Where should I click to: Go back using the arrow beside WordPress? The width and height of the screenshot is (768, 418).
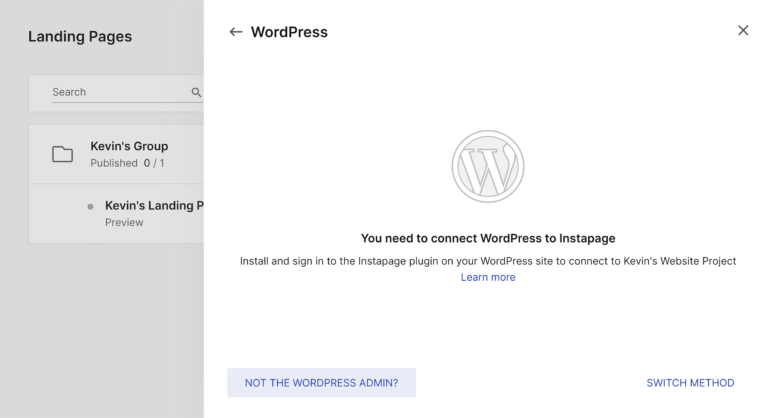(236, 32)
